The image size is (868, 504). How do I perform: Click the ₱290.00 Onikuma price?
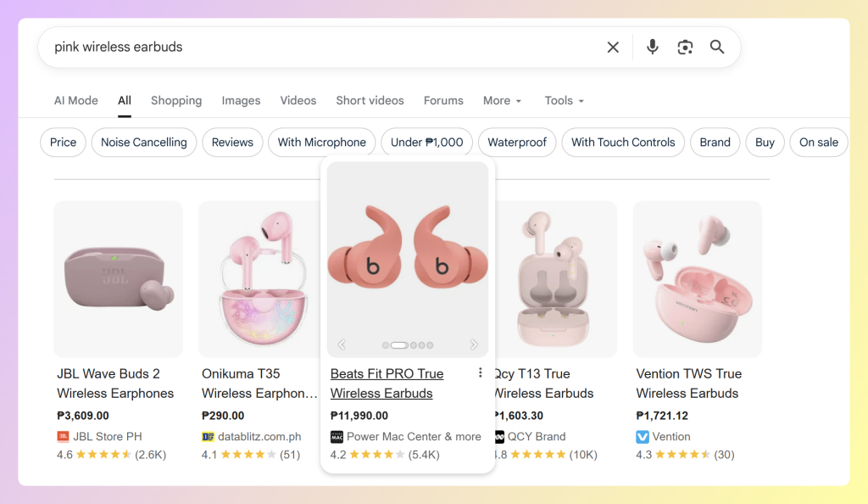pyautogui.click(x=223, y=416)
